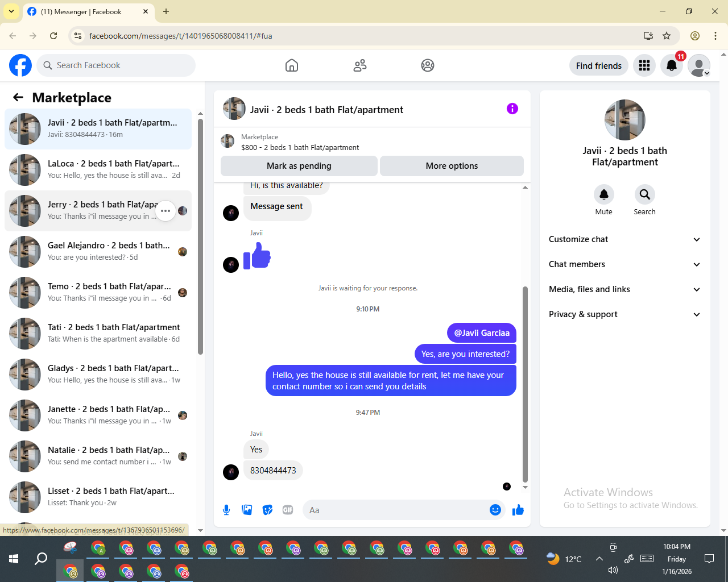Open the Natalie conversation
The height and width of the screenshot is (582, 728).
[98, 456]
